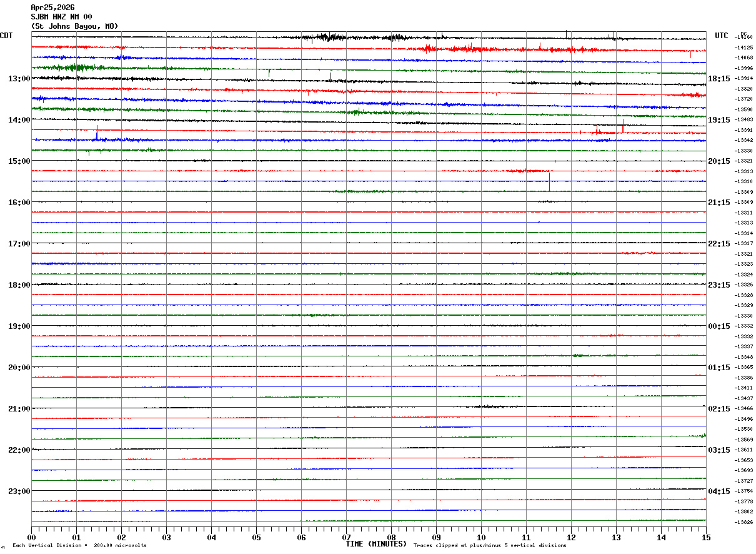Click the UTC timezone label
The width and height of the screenshot is (756, 554).
(x=722, y=36)
